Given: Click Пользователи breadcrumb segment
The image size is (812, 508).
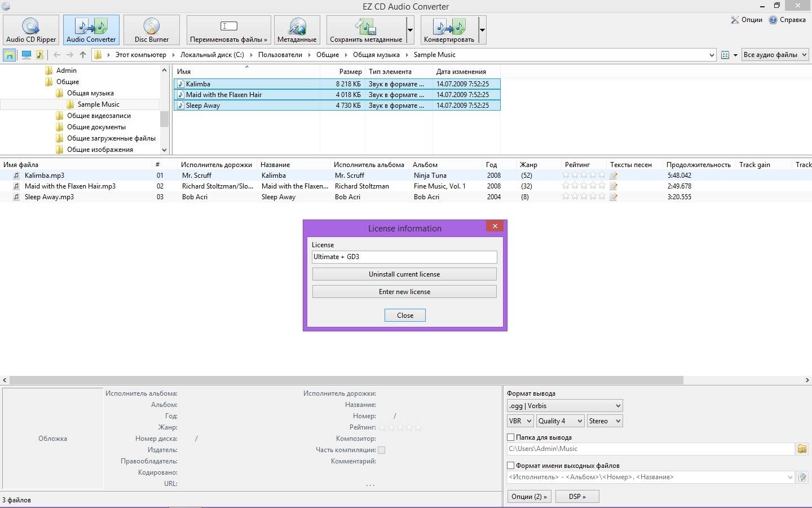Looking at the screenshot, I should point(280,55).
